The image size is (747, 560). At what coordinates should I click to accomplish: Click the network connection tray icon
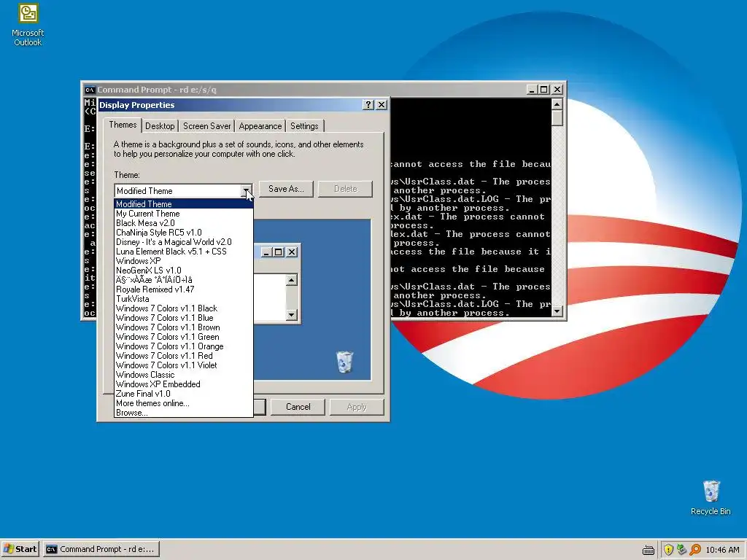(x=682, y=550)
